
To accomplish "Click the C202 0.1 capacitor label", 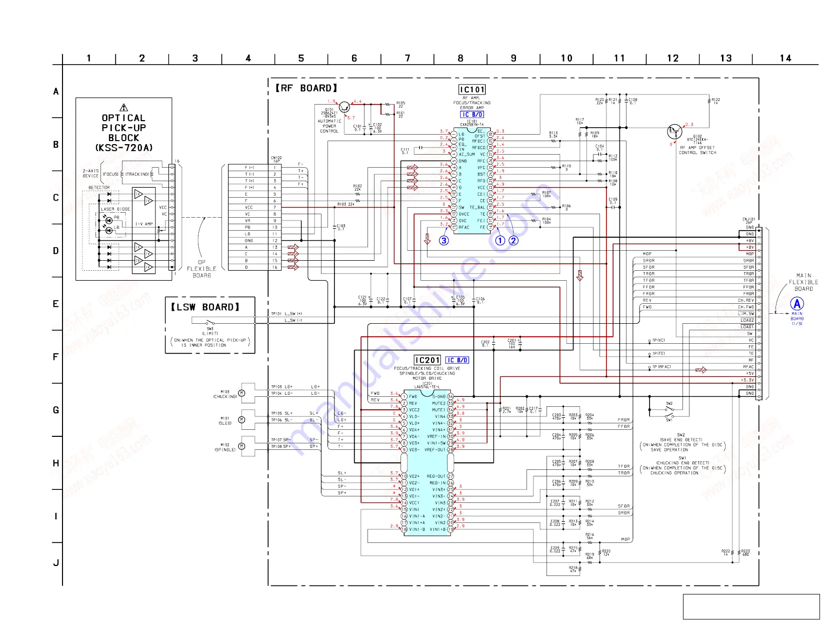I will point(485,344).
